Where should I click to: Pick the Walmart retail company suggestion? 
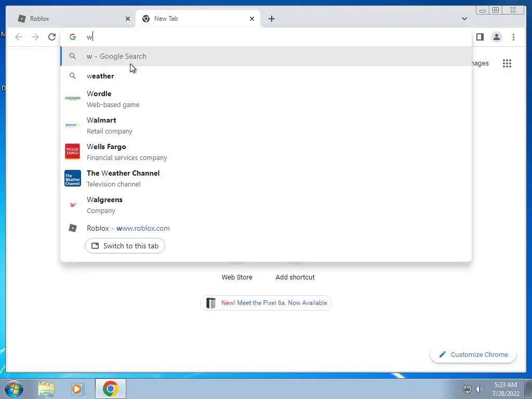click(x=266, y=125)
